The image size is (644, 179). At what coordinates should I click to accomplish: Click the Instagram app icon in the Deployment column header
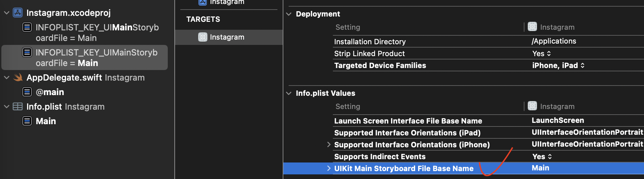(x=532, y=26)
